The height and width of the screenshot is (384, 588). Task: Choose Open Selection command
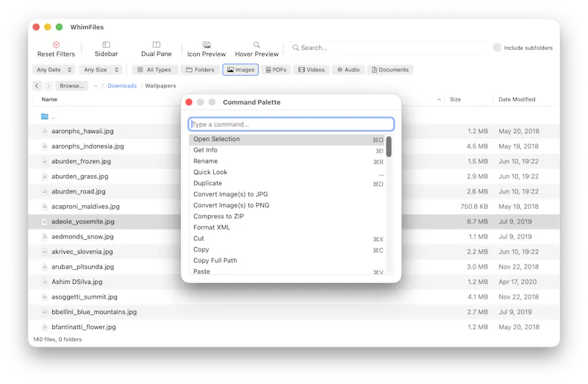tap(287, 139)
